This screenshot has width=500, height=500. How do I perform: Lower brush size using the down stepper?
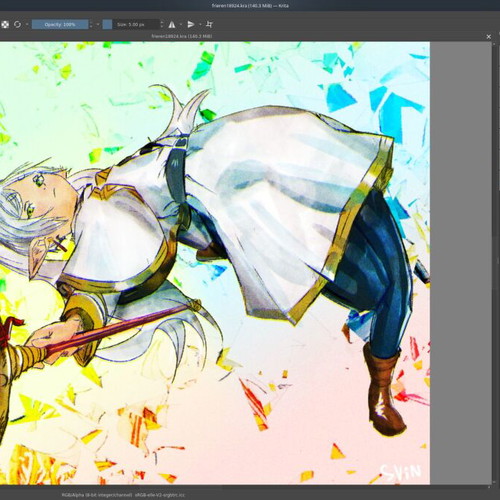tap(162, 27)
